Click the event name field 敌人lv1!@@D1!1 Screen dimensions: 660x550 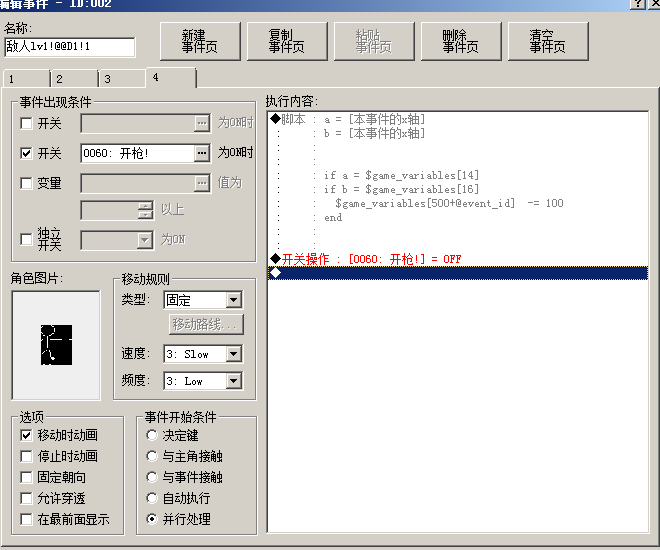pyautogui.click(x=70, y=47)
